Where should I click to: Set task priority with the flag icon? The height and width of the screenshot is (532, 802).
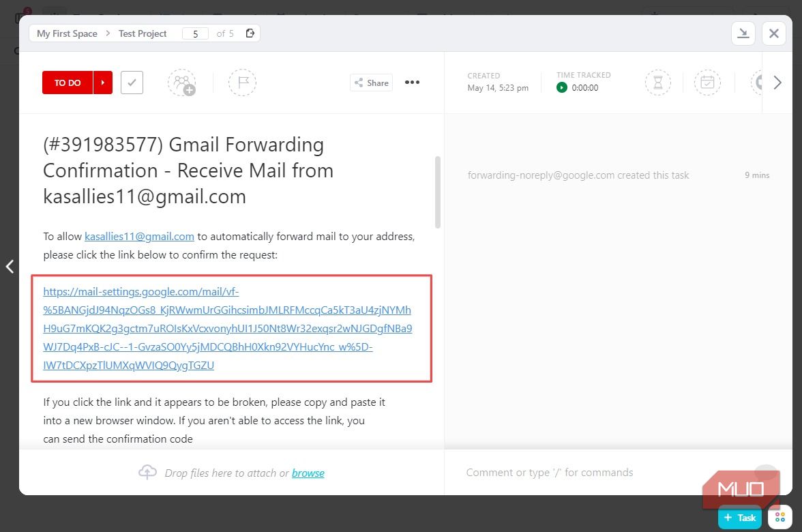[x=243, y=83]
